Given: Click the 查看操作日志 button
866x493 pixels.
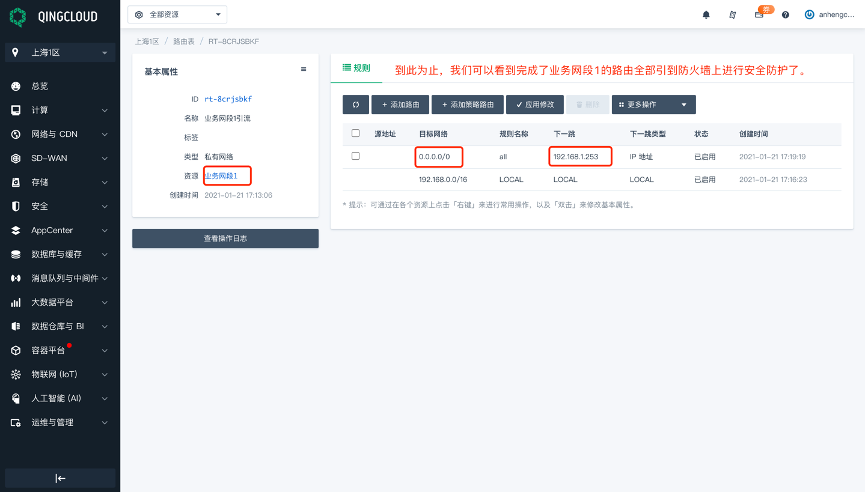Looking at the screenshot, I should [225, 239].
